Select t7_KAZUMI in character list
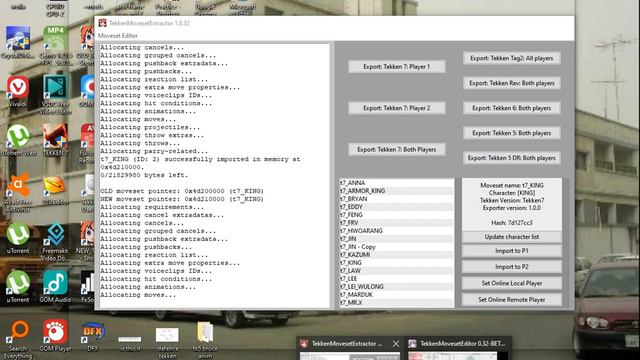The width and height of the screenshot is (640, 360). 396,255
